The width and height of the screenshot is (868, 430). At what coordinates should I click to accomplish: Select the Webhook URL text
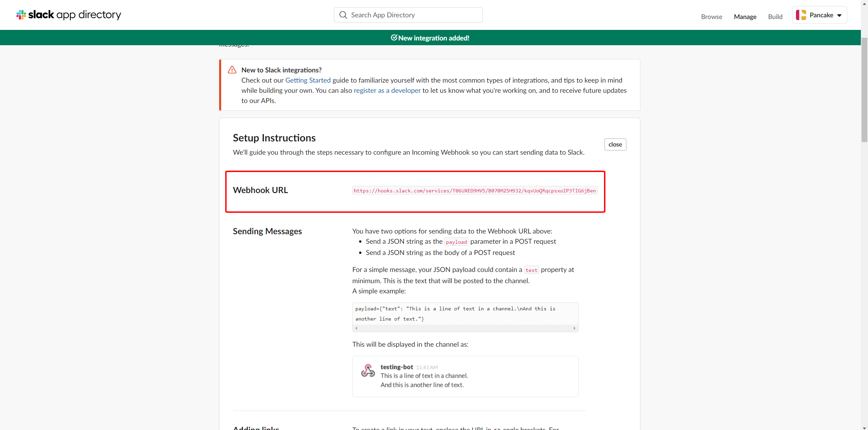[475, 191]
